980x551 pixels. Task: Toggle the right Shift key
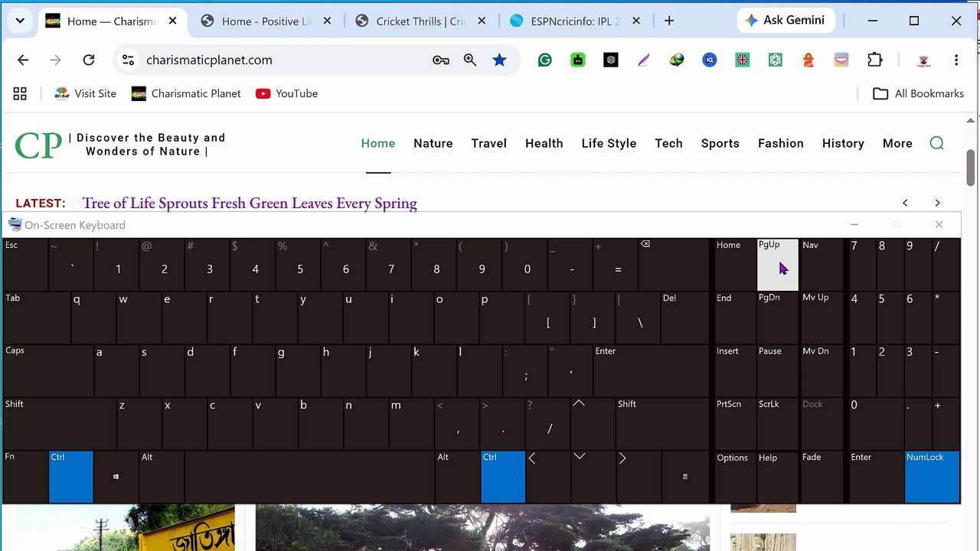point(662,424)
